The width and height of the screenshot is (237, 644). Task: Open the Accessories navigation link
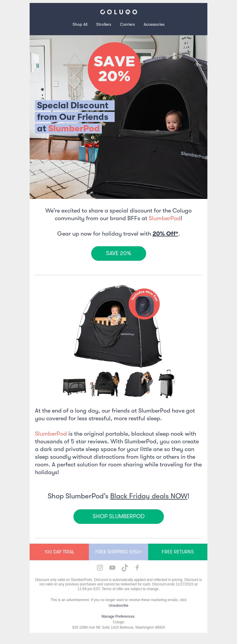[154, 24]
